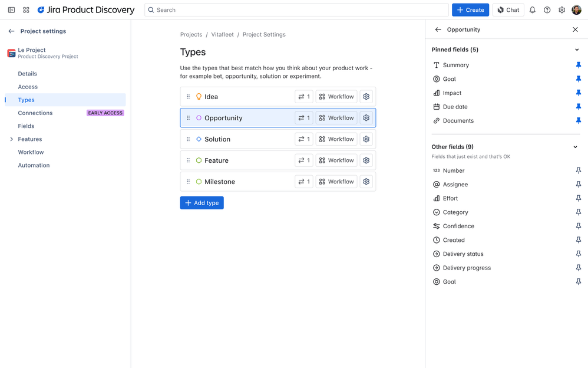The image size is (588, 368).
Task: Click the drag handle on the Milestone row
Action: pyautogui.click(x=189, y=182)
